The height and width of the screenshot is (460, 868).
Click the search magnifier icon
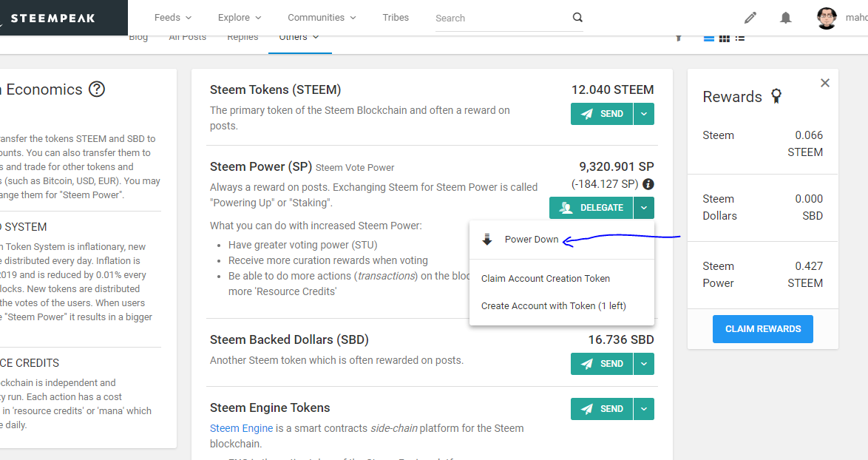pos(577,18)
